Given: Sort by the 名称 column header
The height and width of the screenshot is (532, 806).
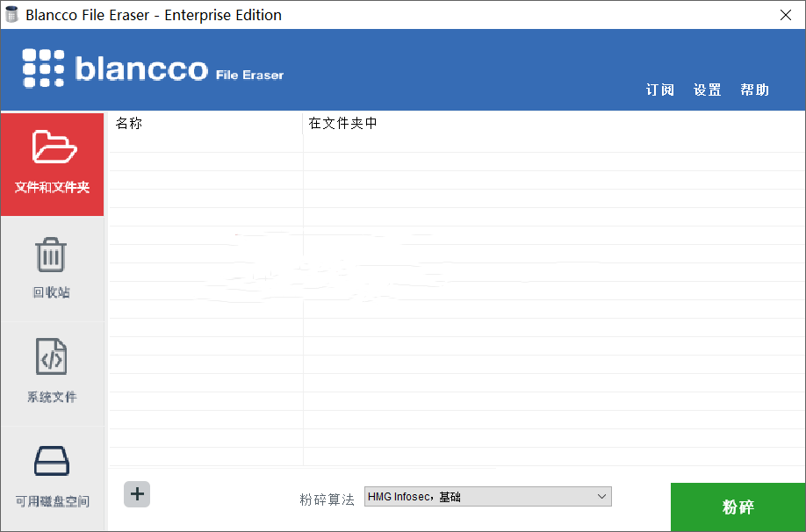Looking at the screenshot, I should [205, 124].
